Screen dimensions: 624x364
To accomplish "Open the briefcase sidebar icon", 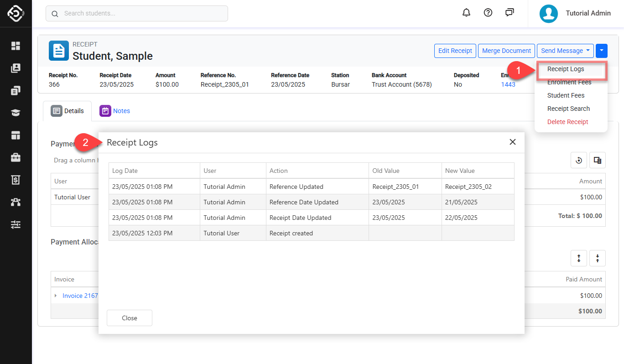I will click(x=16, y=157).
